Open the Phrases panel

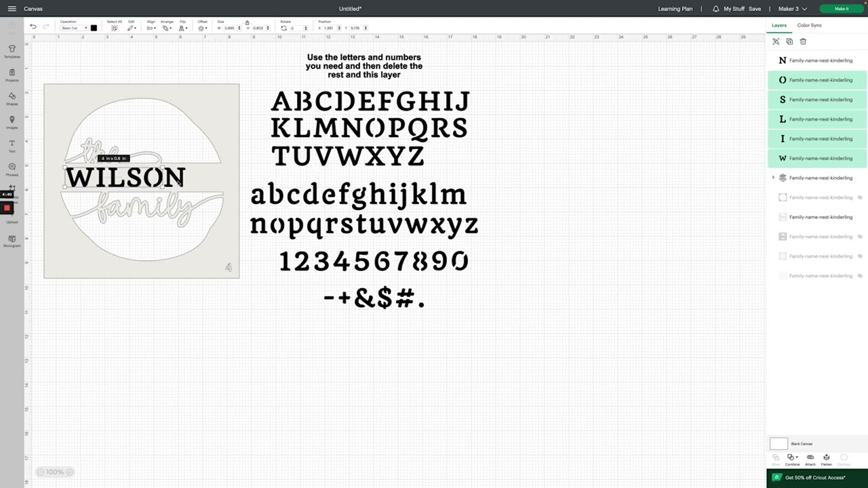click(12, 169)
